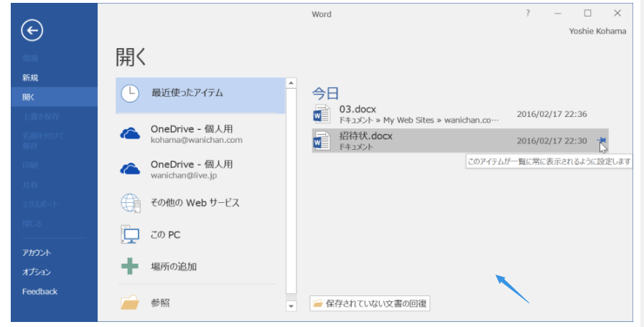This screenshot has width=644, height=327.
Task: Select 新規 in the backstage sidebar
Action: [x=55, y=77]
